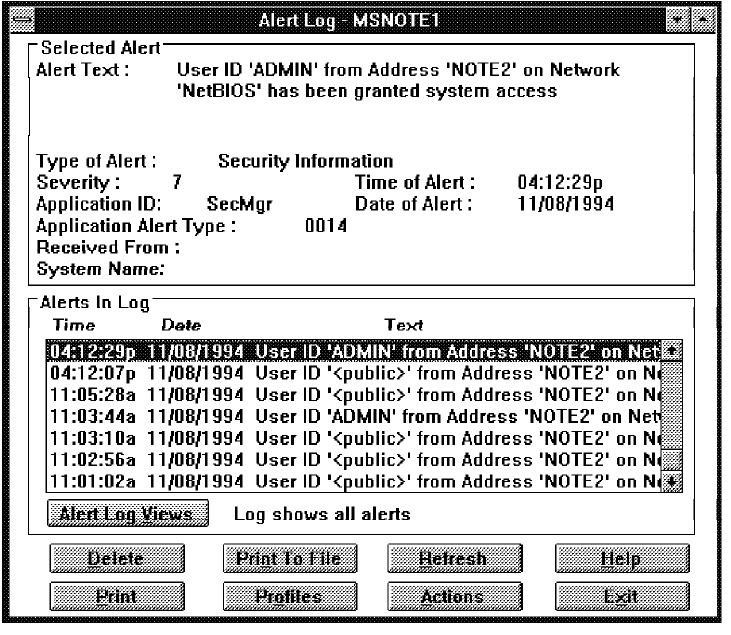Select the 04:12:29p ADMIN alert row

(x=354, y=351)
